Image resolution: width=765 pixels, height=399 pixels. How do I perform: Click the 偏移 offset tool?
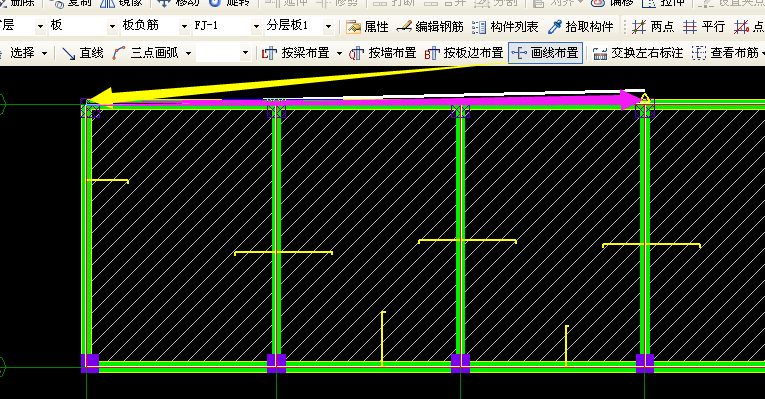point(612,3)
